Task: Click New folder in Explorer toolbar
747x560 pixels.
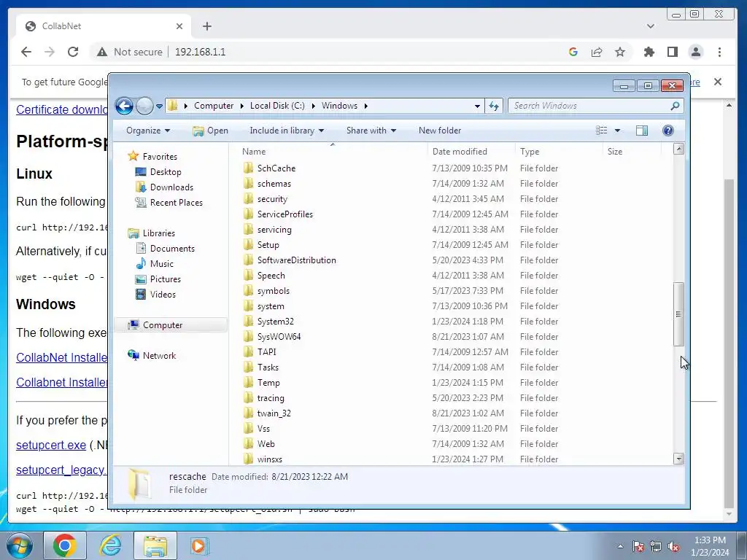Action: click(x=440, y=131)
